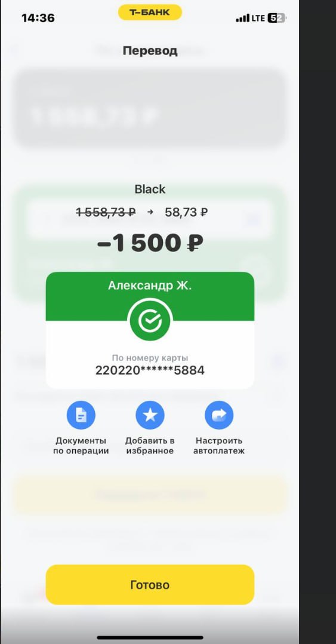Tap the recipient name Александр Ж.
336x644 pixels.
[x=150, y=286]
